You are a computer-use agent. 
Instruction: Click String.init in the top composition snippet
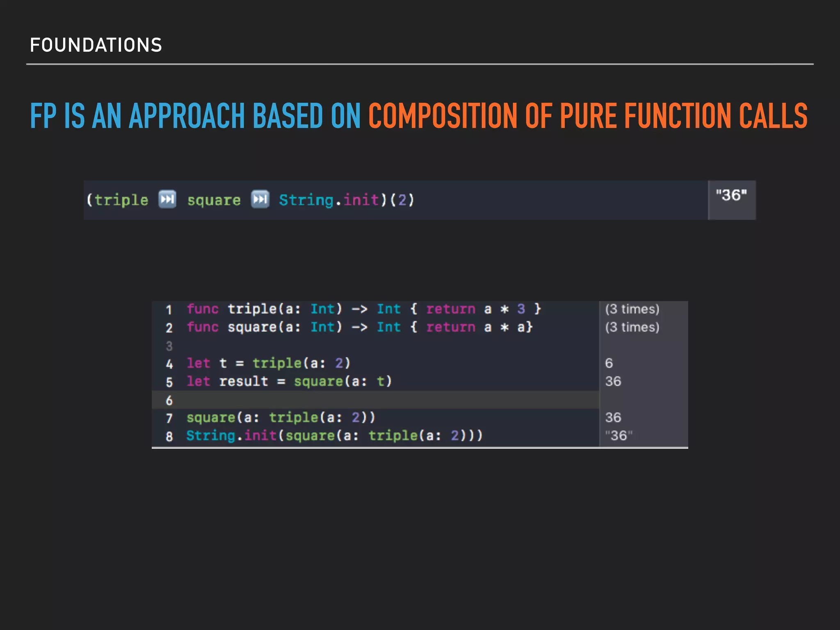(x=329, y=200)
